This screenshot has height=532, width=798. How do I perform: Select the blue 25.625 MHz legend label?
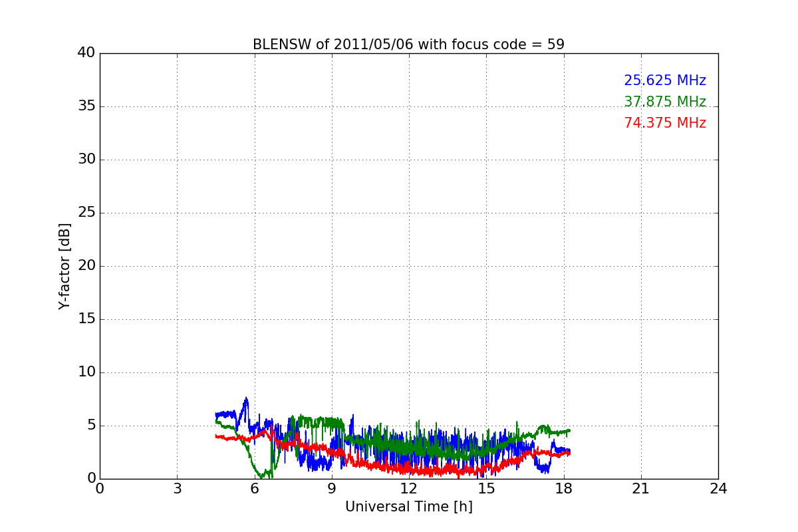[x=665, y=80]
